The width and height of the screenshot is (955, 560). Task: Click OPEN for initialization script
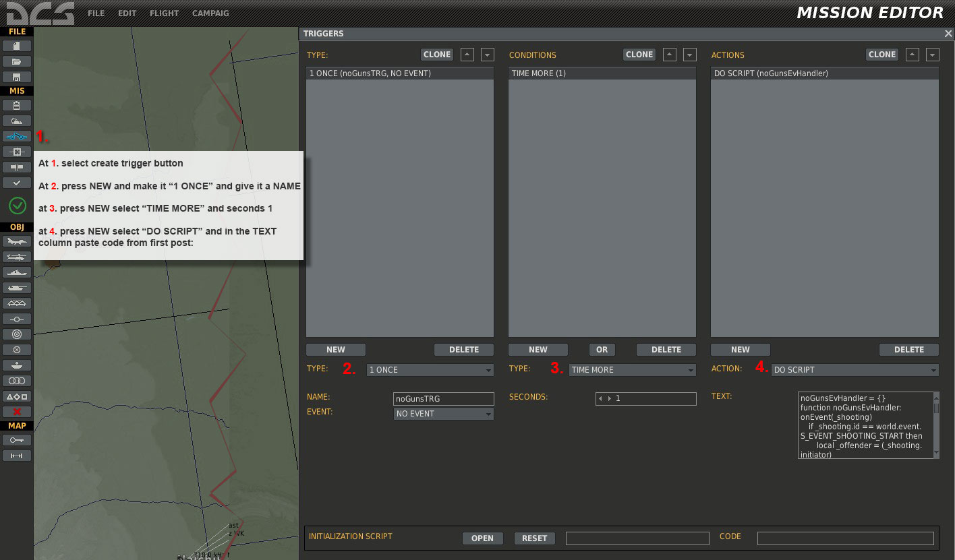pyautogui.click(x=482, y=538)
